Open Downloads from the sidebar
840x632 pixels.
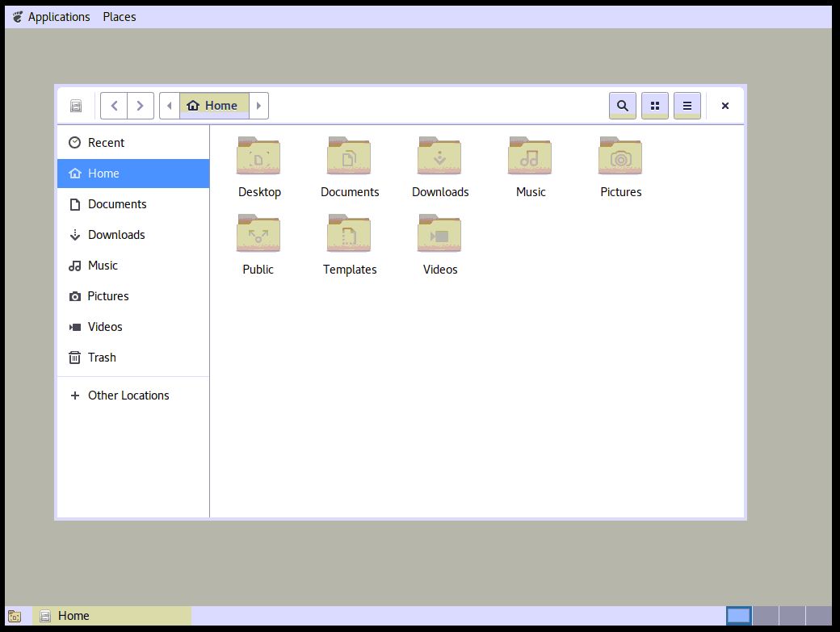point(132,235)
